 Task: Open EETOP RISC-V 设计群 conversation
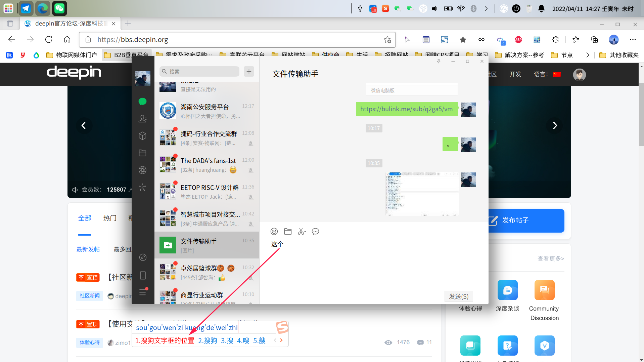click(207, 191)
